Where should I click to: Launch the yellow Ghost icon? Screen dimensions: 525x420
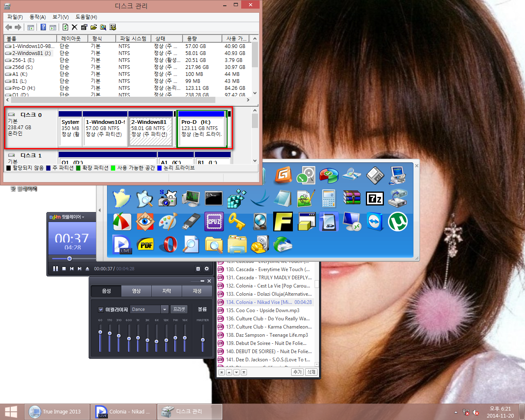click(x=122, y=198)
